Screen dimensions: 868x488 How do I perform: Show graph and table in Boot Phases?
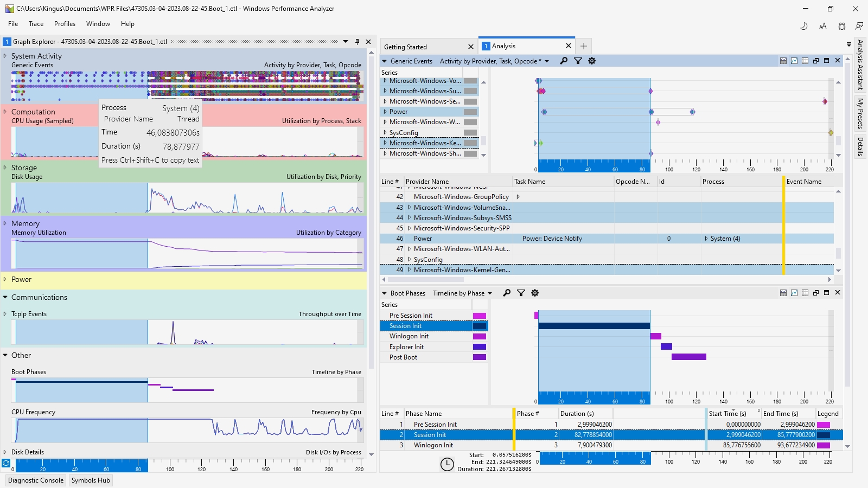[x=783, y=293]
